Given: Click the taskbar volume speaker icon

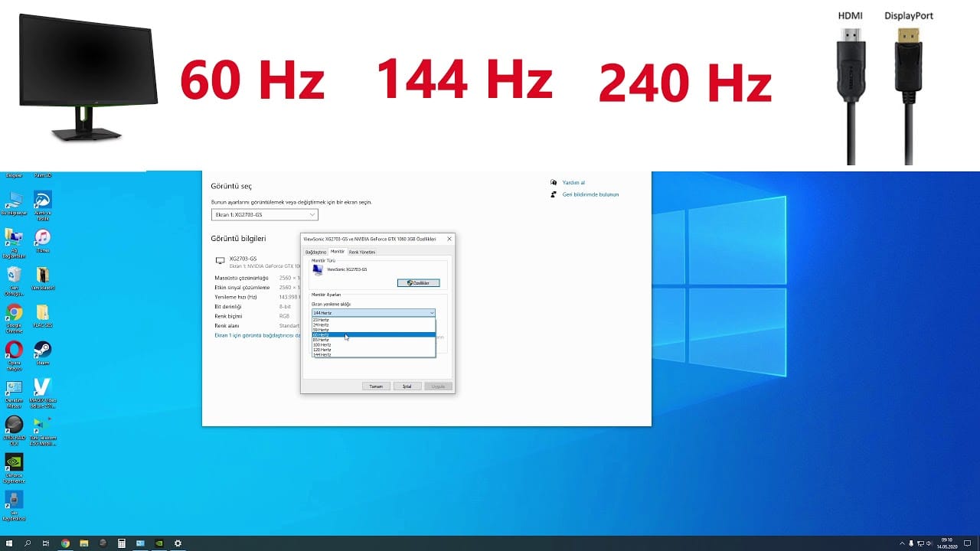Looking at the screenshot, I should pyautogui.click(x=929, y=543).
